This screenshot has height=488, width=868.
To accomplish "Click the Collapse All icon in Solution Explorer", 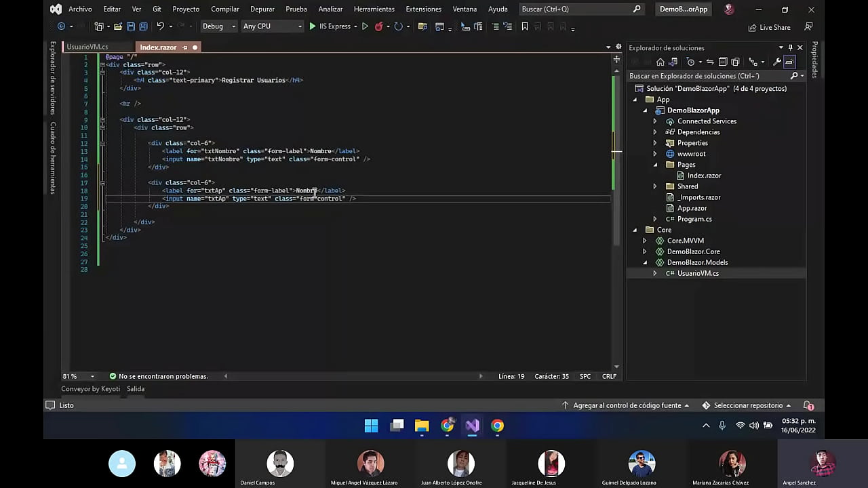I will [x=723, y=62].
